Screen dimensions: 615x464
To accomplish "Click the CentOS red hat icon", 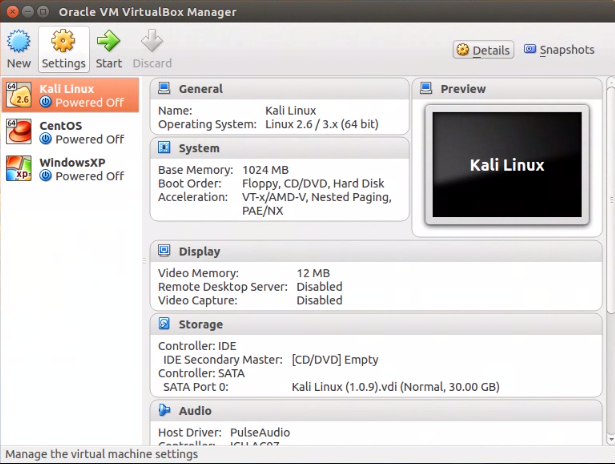I will coord(18,132).
